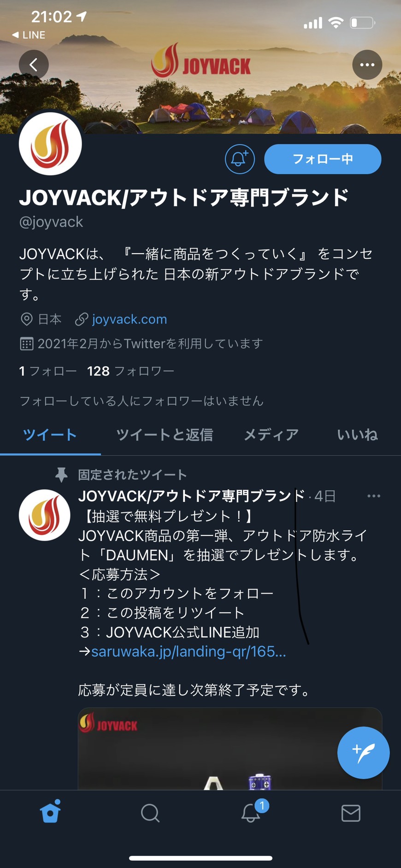401x868 pixels.
Task: Select the ツイート tab
Action: (x=50, y=434)
